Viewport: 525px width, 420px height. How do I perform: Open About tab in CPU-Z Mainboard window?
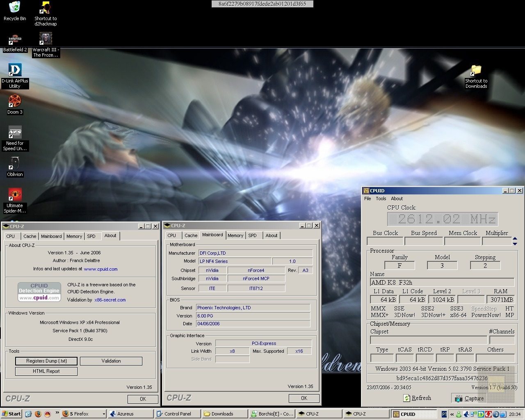click(271, 235)
